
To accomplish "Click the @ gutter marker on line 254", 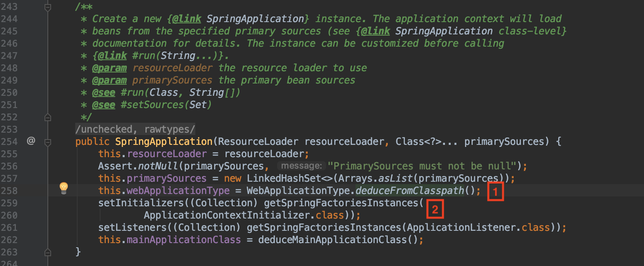I will pos(31,141).
